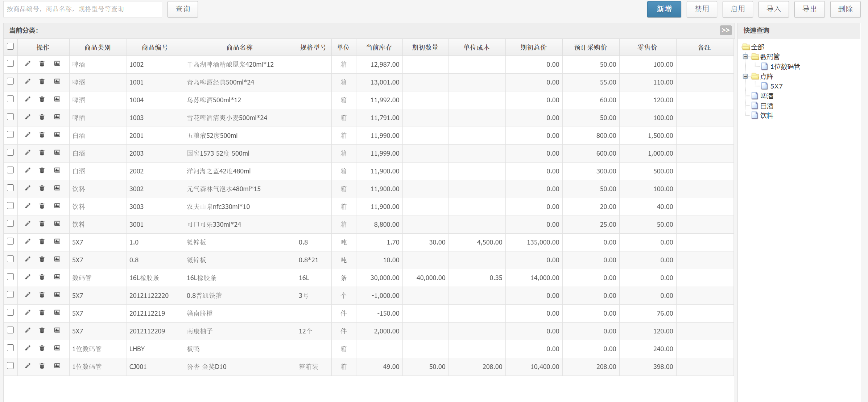
Task: Focus the product search input field
Action: pyautogui.click(x=83, y=9)
